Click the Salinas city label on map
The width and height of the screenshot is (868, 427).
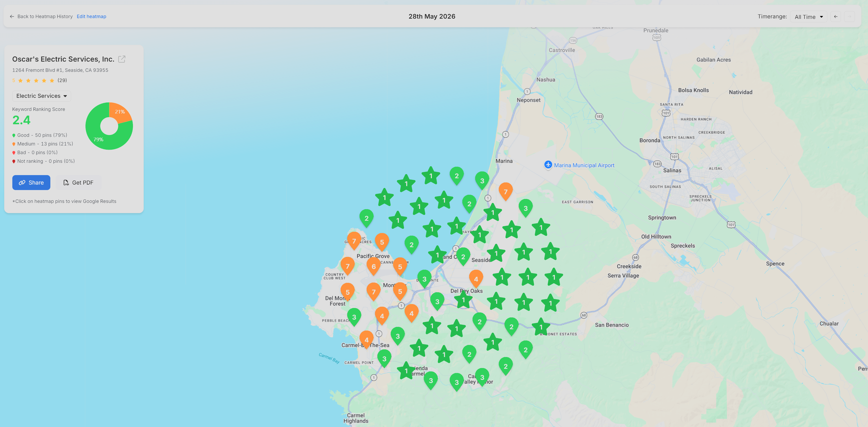(x=672, y=170)
